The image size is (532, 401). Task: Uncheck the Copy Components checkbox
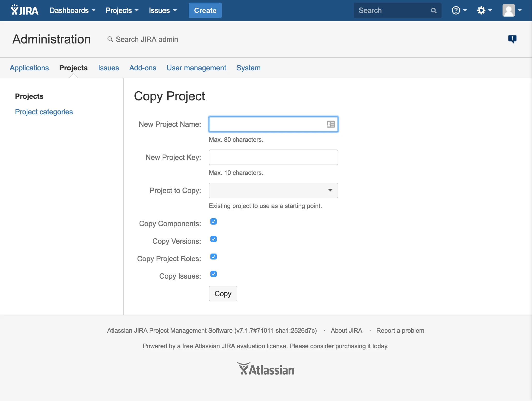(x=213, y=221)
